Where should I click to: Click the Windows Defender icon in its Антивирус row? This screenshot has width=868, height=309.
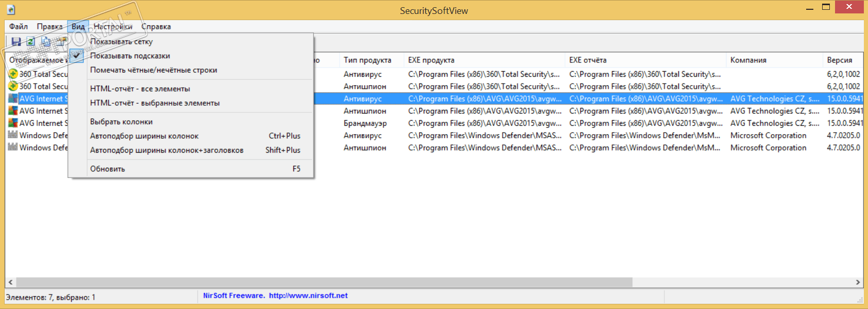point(13,135)
